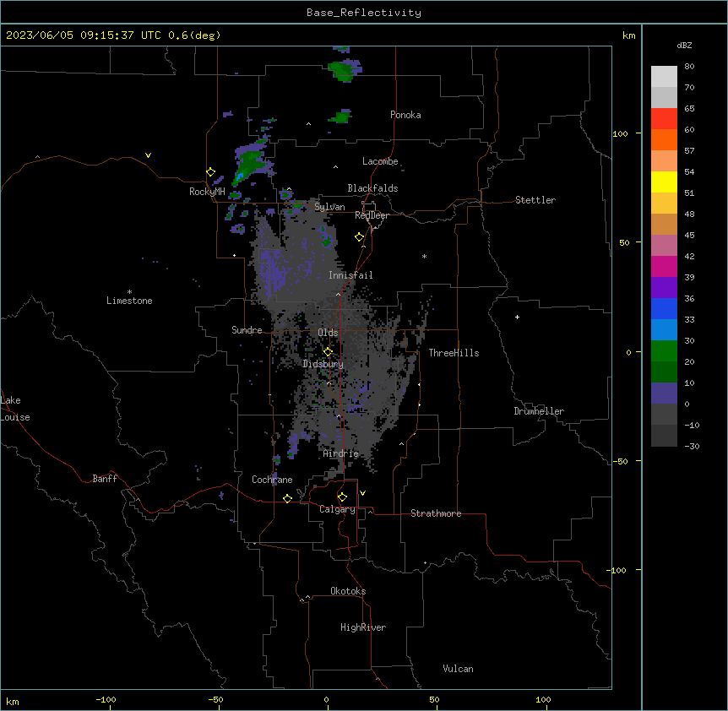Viewport: 728px width, 711px height.
Task: Select the Okotoks label
Action: [348, 591]
